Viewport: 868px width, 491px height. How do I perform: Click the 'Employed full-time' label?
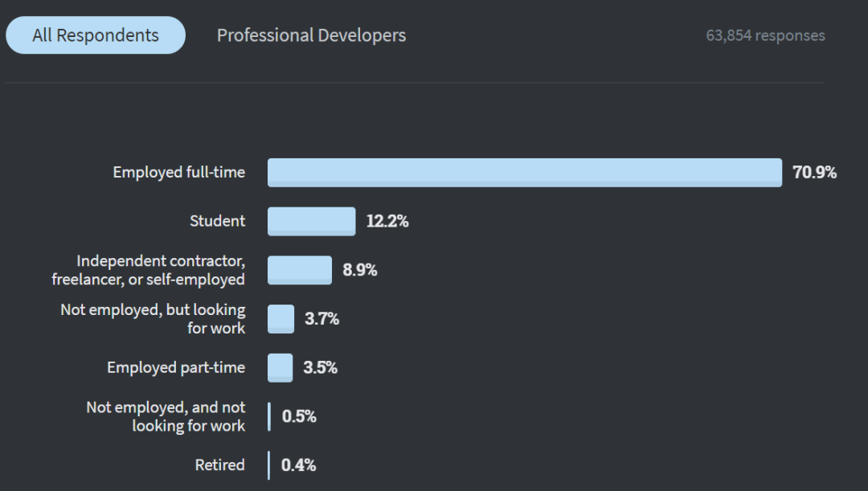point(178,173)
